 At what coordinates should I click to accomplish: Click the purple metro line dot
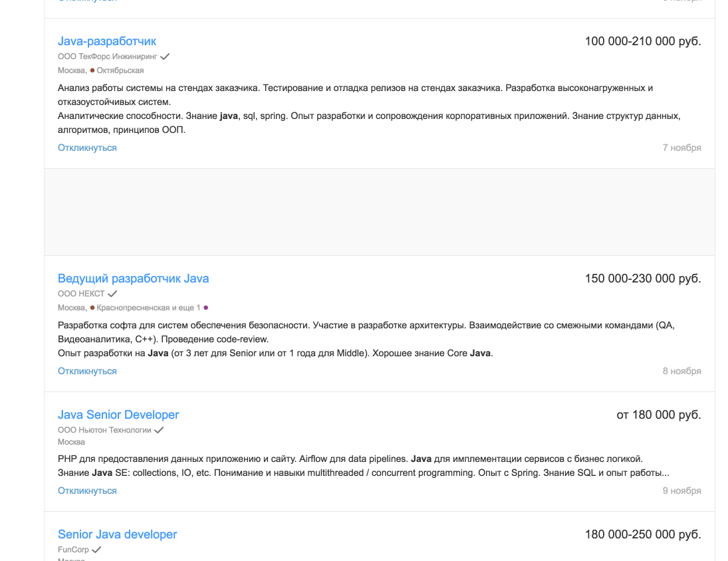coord(205,308)
